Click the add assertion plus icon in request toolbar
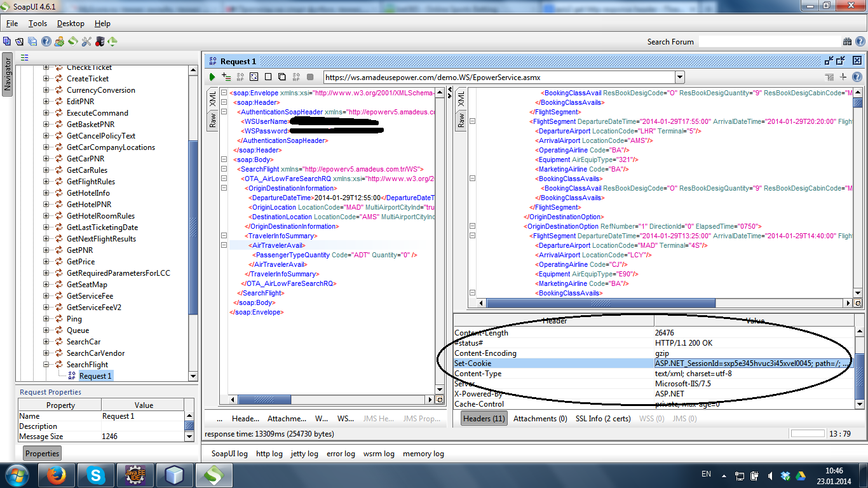This screenshot has width=868, height=488. coord(226,77)
